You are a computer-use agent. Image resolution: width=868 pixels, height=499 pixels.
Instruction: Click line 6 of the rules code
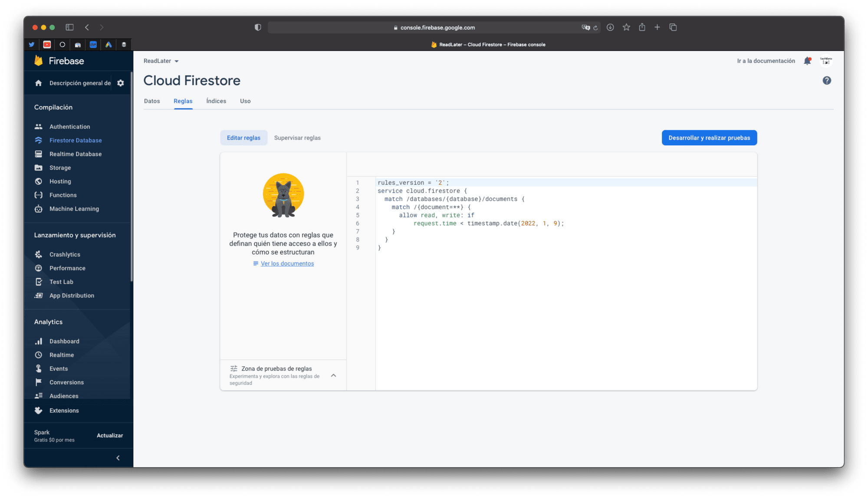point(489,223)
